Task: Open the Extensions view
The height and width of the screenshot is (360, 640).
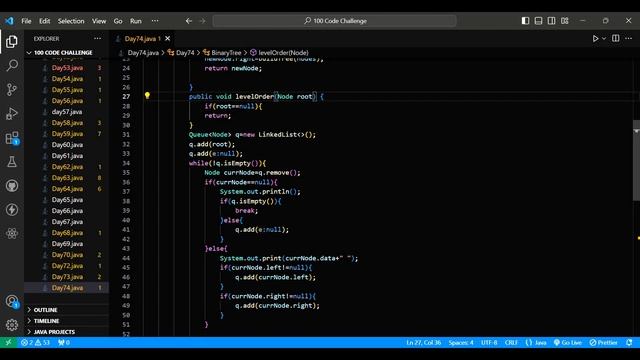Action: pyautogui.click(x=12, y=138)
